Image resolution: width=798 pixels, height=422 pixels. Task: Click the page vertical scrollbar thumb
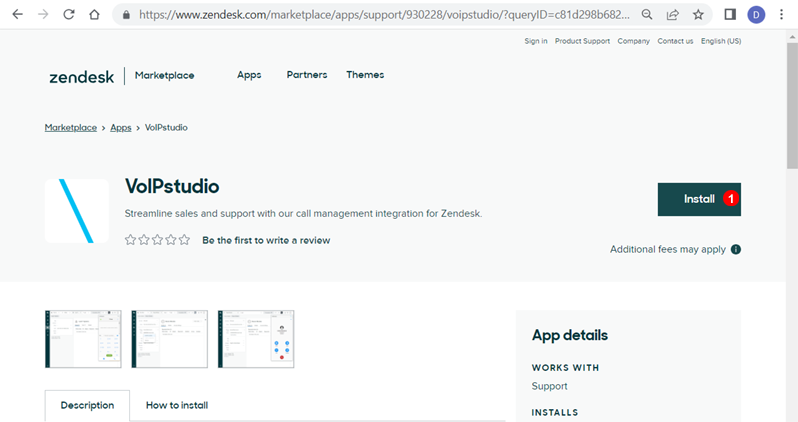(x=792, y=107)
